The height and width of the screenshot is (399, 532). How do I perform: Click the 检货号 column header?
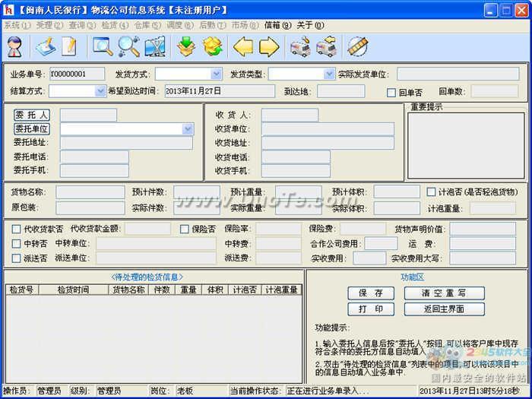click(x=22, y=290)
